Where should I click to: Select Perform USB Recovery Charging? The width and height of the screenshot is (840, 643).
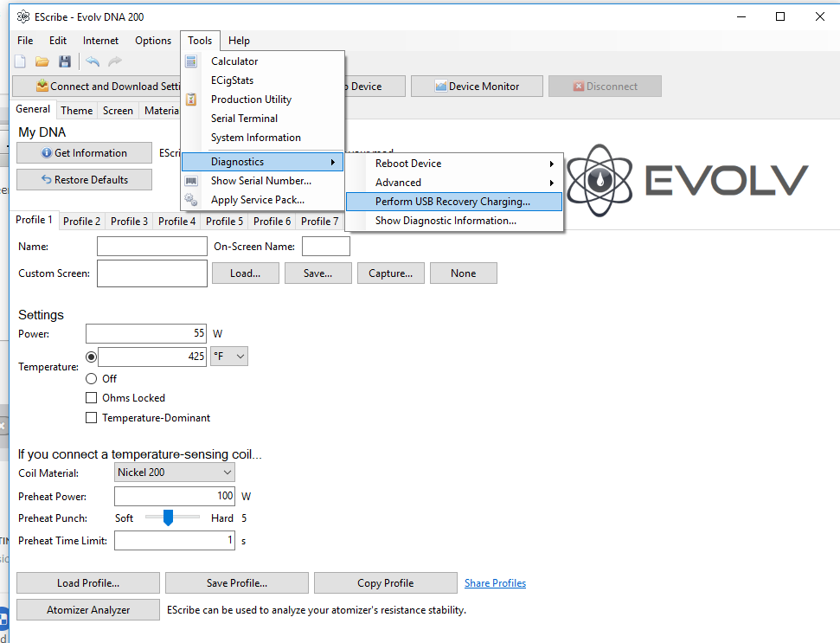tap(452, 202)
